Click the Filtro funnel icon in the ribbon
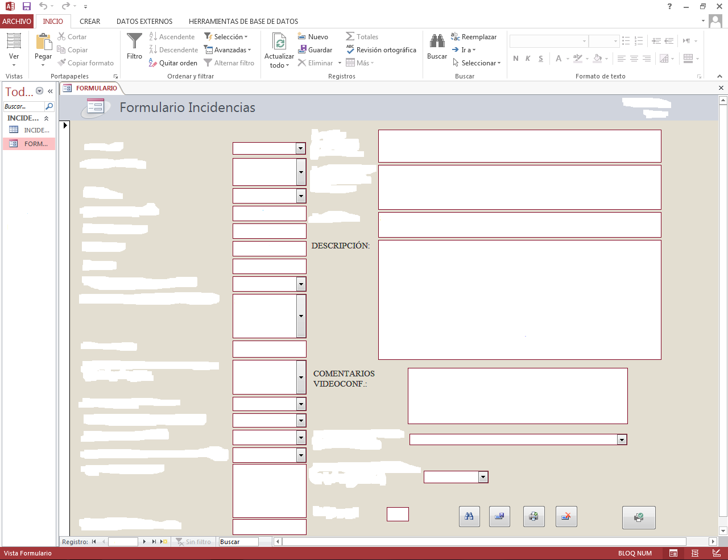Image resolution: width=728 pixels, height=560 pixels. pos(134,41)
